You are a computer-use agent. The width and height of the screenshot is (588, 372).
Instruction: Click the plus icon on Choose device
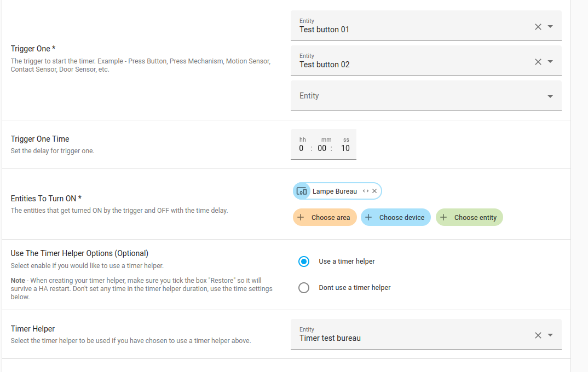point(368,217)
